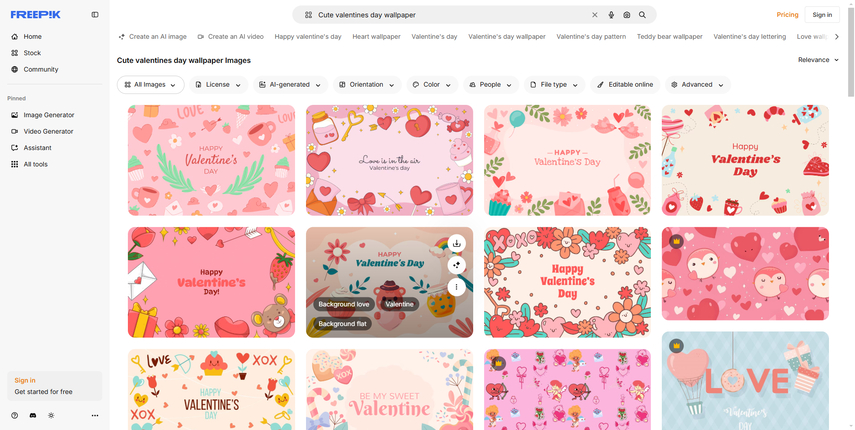Expand Orientation filter dropdown
Screen dimensions: 855x430
pyautogui.click(x=367, y=85)
